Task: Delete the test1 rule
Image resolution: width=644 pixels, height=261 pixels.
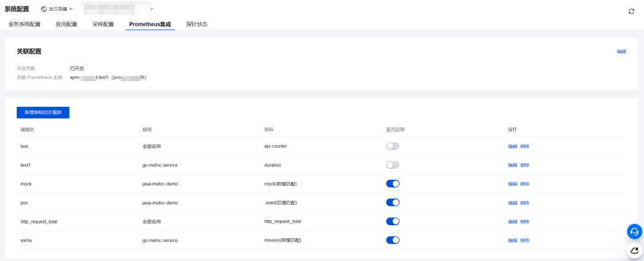Action: tap(525, 165)
